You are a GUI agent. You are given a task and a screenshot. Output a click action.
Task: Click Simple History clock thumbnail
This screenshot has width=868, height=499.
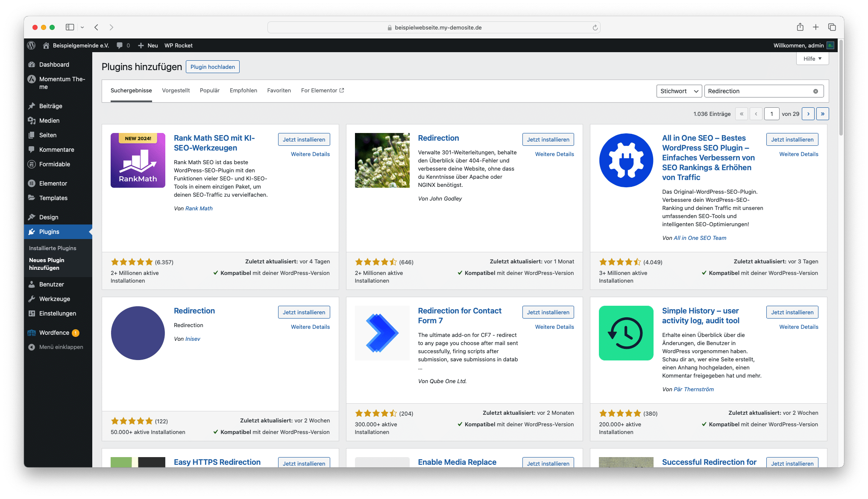(626, 333)
